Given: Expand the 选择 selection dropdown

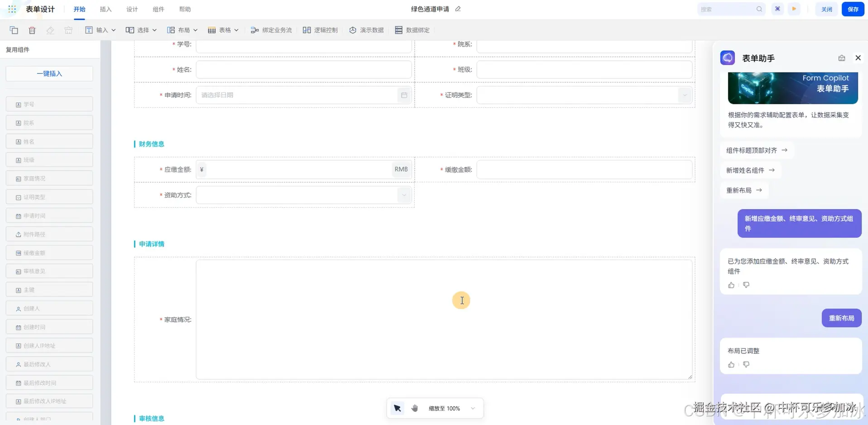Looking at the screenshot, I should 141,30.
